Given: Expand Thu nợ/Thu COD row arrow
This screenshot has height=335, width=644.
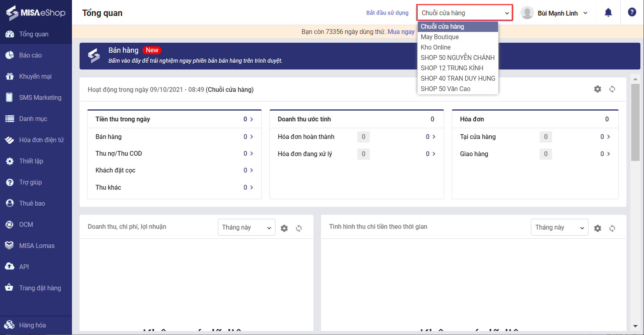Looking at the screenshot, I should click(x=251, y=153).
